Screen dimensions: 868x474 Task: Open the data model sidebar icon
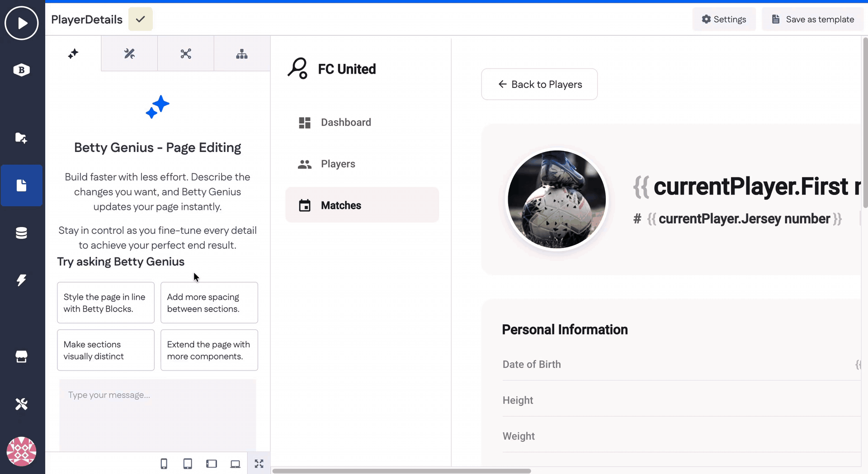(x=21, y=232)
